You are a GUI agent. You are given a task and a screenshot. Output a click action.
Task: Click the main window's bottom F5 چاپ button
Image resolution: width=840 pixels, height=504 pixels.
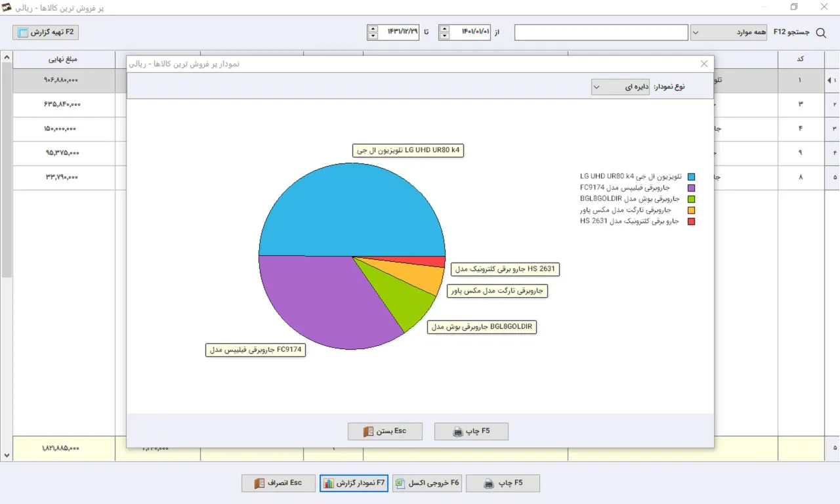(x=503, y=483)
